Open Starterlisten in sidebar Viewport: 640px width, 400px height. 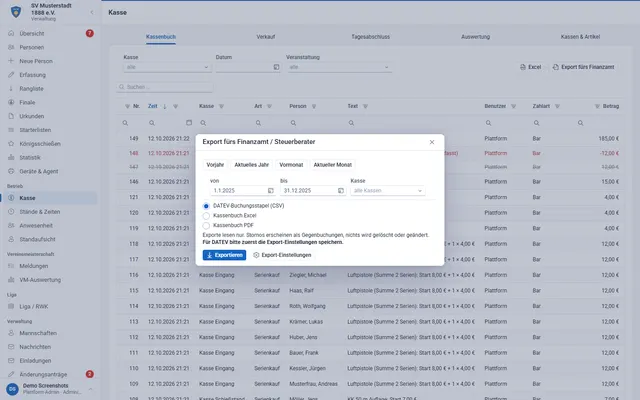(x=49, y=130)
